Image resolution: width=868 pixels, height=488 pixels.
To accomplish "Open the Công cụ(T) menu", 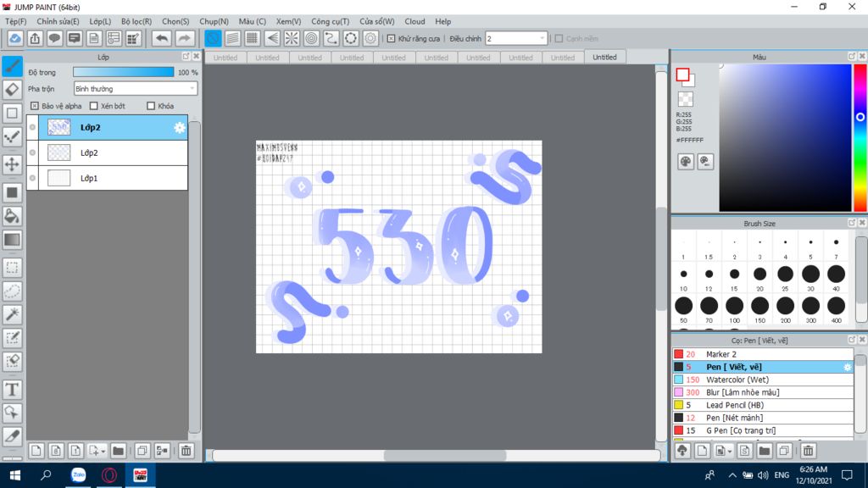I will (330, 21).
